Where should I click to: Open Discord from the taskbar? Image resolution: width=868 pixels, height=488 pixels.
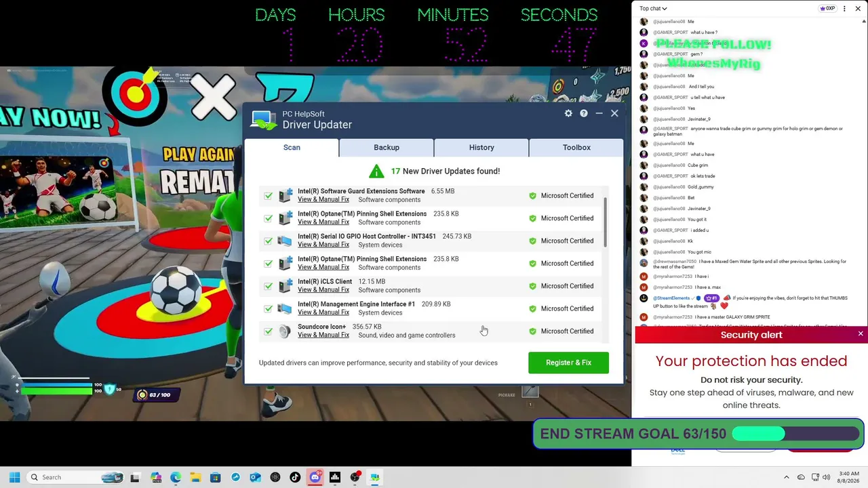click(x=315, y=477)
